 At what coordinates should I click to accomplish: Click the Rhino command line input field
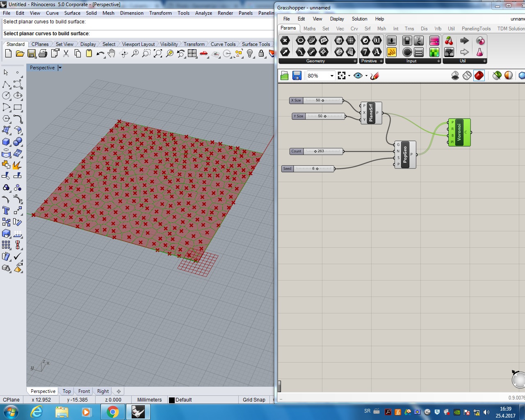coord(138,34)
